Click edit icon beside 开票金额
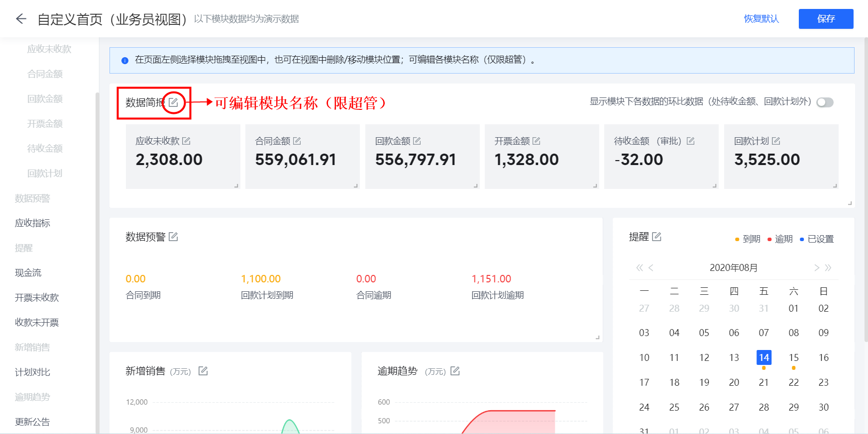This screenshot has height=434, width=868. pyautogui.click(x=537, y=141)
